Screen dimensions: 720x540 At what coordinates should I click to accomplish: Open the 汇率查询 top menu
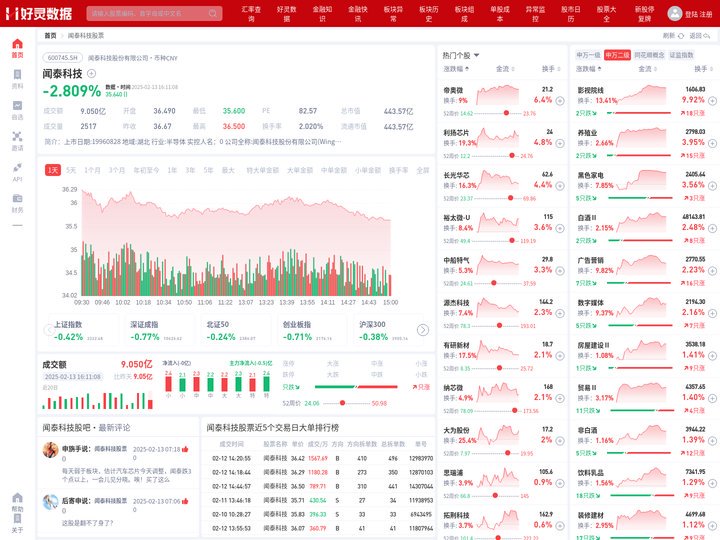point(251,14)
